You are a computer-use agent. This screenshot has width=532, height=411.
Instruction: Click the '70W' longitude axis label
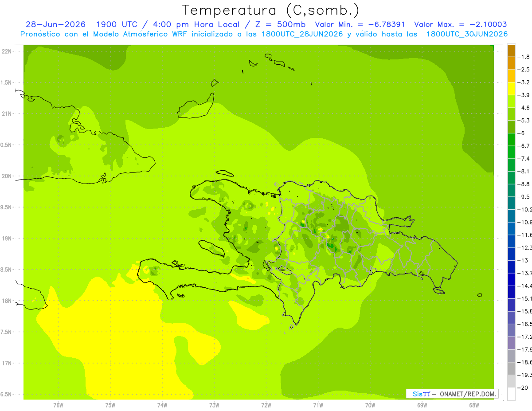point(370,405)
